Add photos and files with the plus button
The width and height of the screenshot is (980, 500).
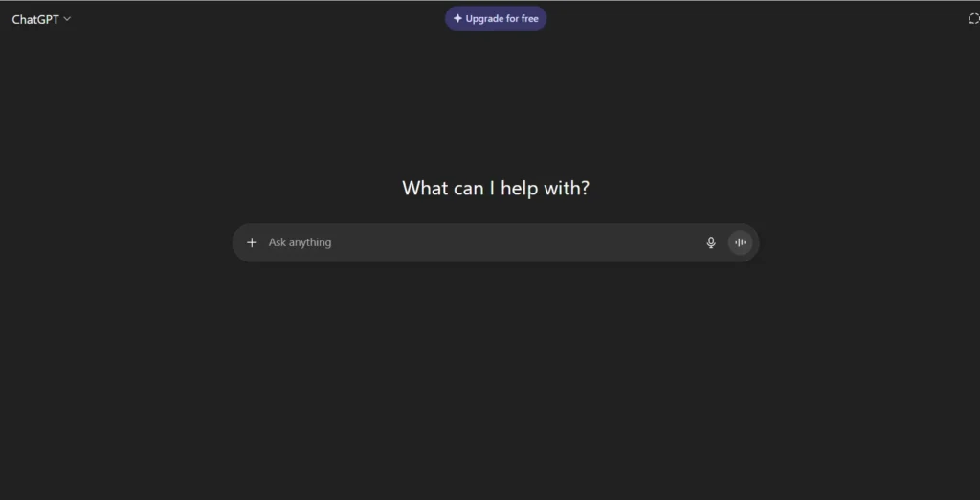252,242
